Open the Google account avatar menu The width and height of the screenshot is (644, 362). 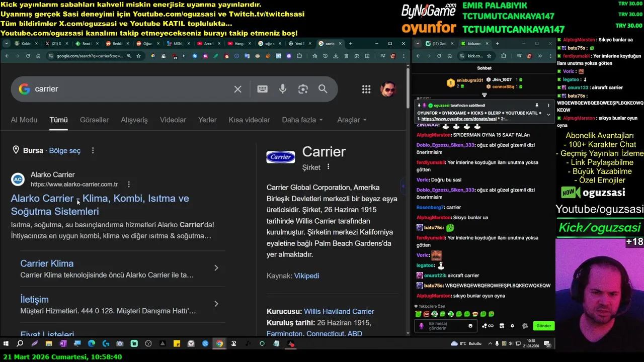(x=387, y=89)
